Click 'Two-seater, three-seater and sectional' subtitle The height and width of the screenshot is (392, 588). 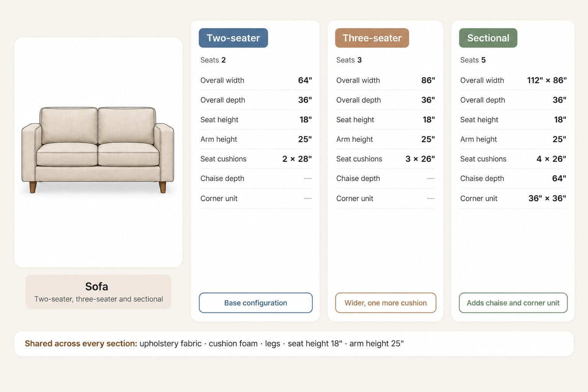click(98, 299)
